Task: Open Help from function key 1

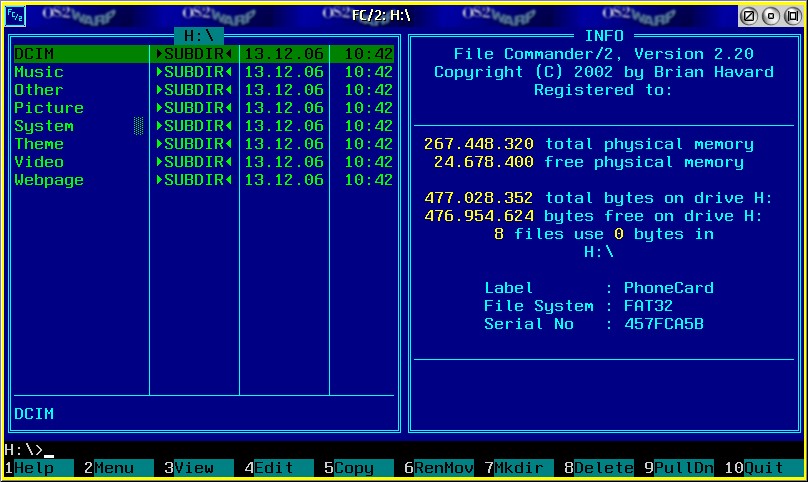Action: pyautogui.click(x=39, y=468)
